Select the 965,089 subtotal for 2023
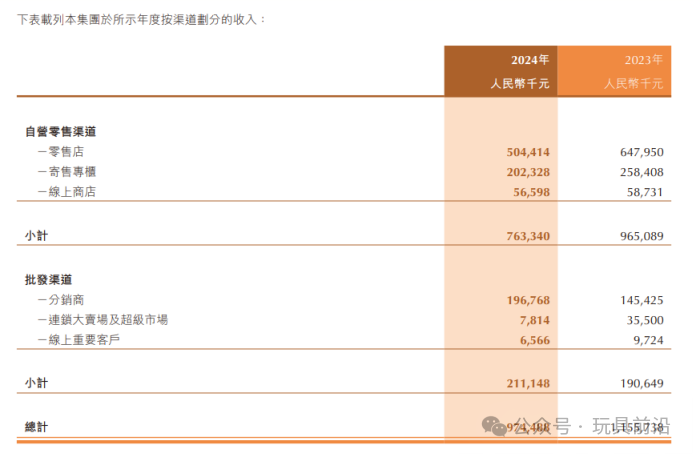This screenshot has height=454, width=693. point(642,236)
